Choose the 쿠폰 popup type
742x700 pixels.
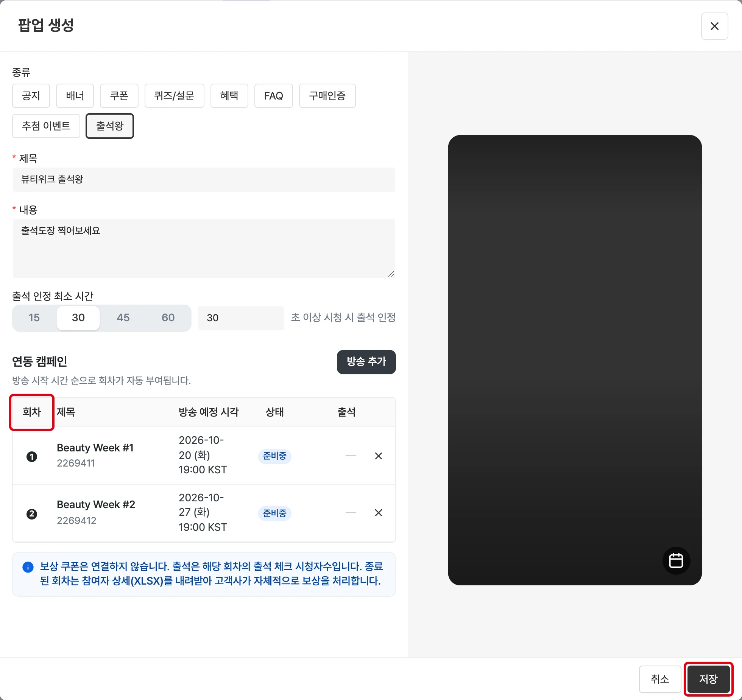click(x=119, y=96)
